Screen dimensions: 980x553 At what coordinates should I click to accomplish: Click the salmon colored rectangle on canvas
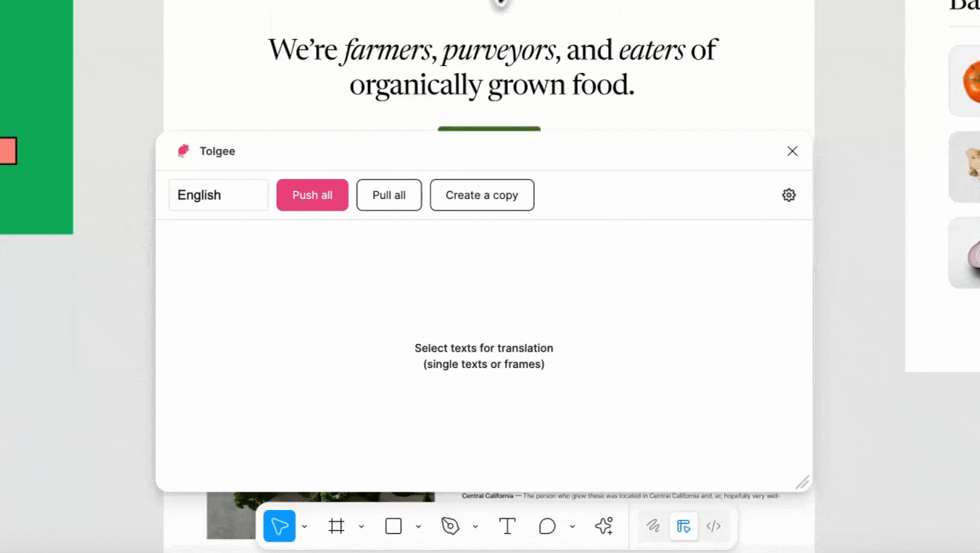point(7,151)
